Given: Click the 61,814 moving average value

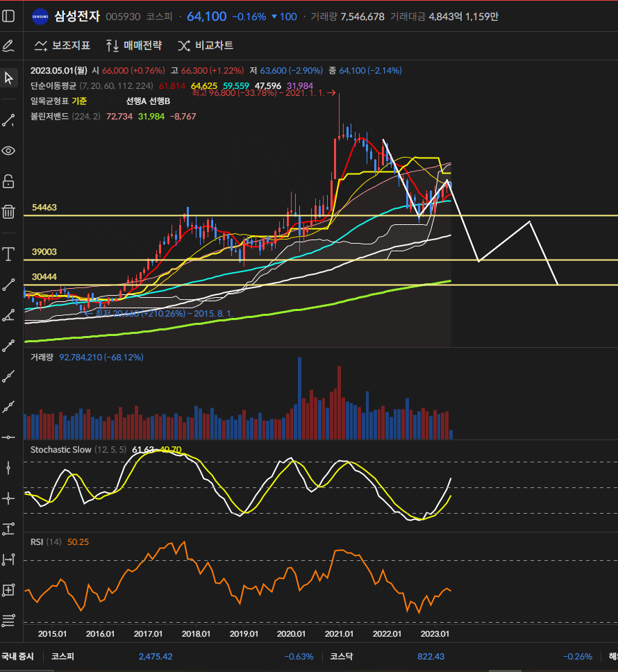Looking at the screenshot, I should 172,85.
